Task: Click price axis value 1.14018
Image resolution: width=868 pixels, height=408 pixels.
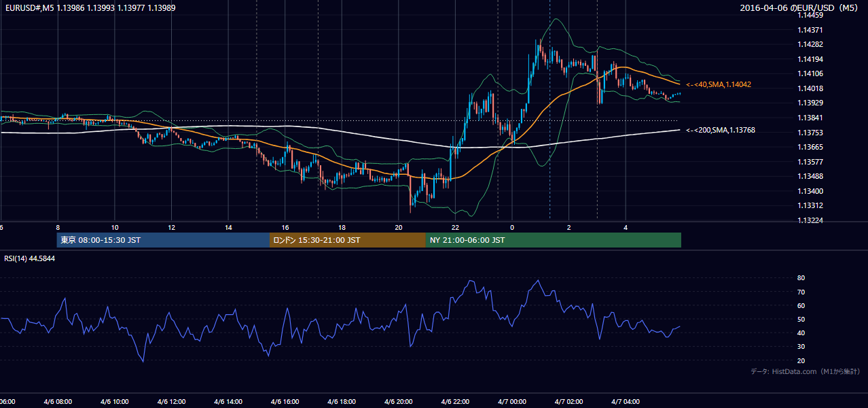Action: [810, 88]
